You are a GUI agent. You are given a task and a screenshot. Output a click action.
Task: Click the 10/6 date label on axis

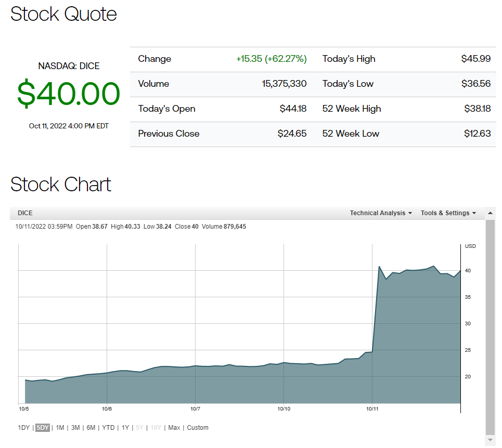[x=107, y=409]
